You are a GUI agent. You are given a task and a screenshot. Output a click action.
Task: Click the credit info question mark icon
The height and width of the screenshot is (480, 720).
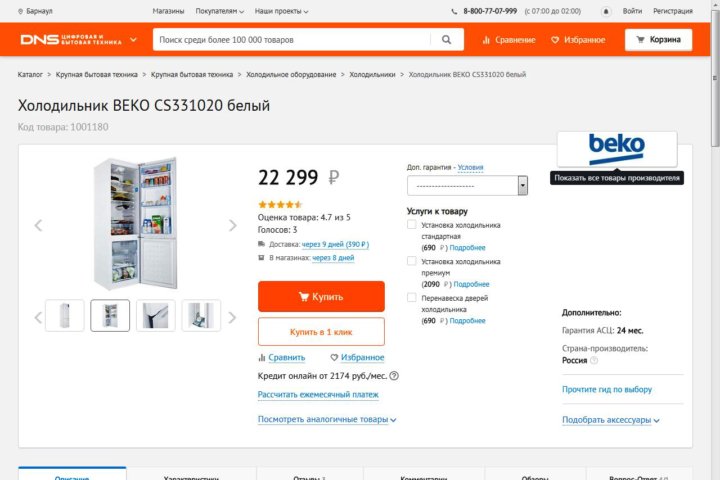(394, 376)
